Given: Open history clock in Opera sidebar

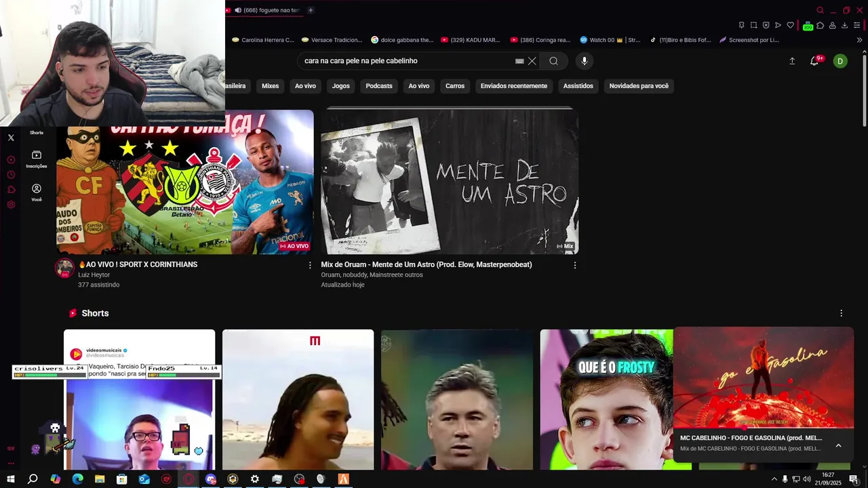Looking at the screenshot, I should pos(11,175).
